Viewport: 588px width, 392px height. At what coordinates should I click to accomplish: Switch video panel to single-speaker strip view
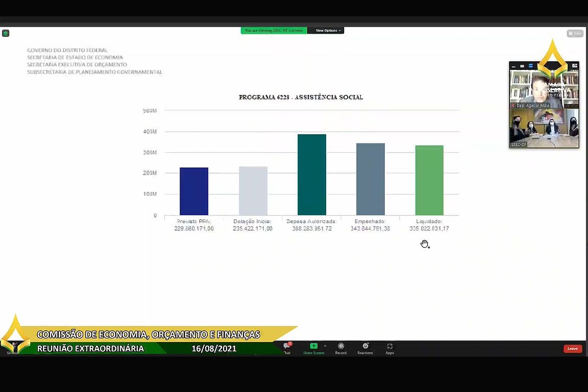pos(522,66)
